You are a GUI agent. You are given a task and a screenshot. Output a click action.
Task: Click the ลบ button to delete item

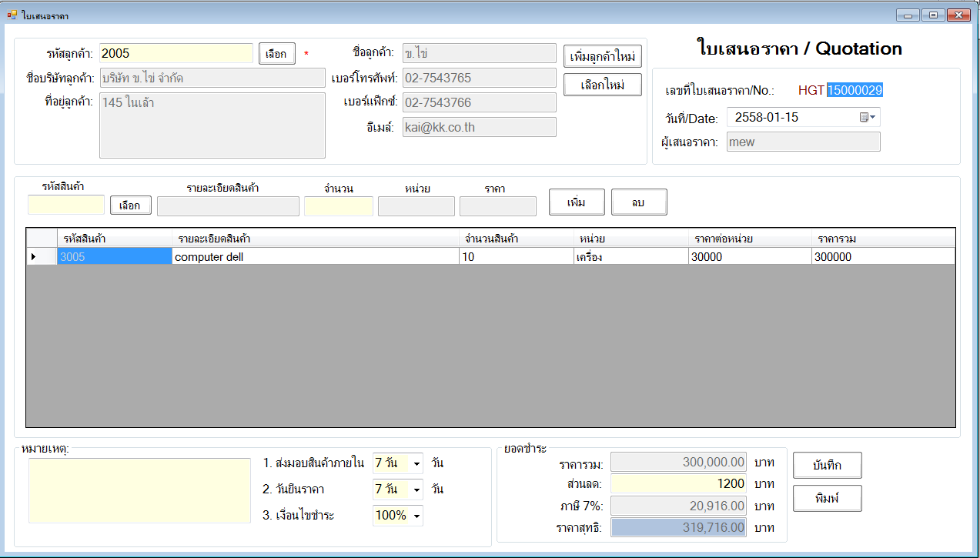638,202
